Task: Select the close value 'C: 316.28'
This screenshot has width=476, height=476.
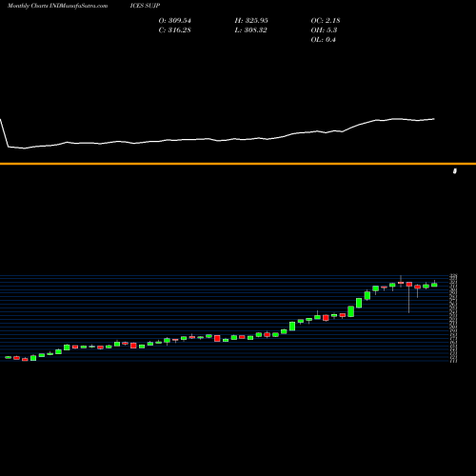Action: tap(174, 30)
